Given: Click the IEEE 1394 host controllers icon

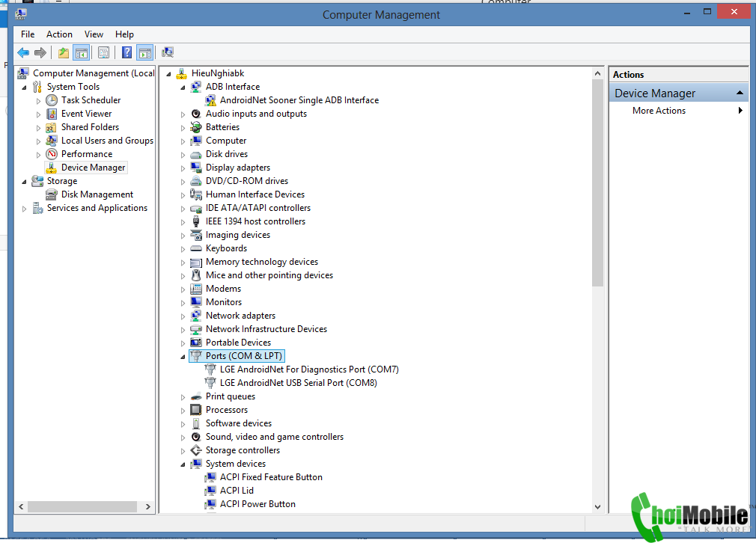Looking at the screenshot, I should (196, 221).
